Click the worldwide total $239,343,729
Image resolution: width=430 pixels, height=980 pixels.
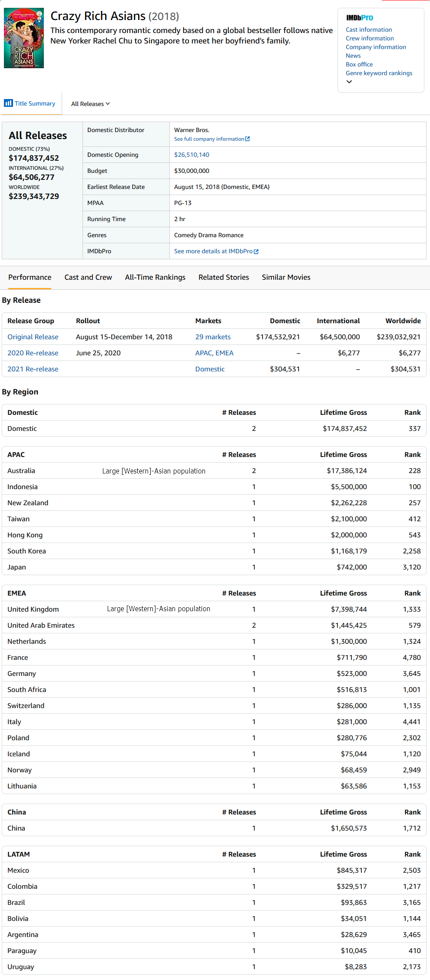pos(34,196)
